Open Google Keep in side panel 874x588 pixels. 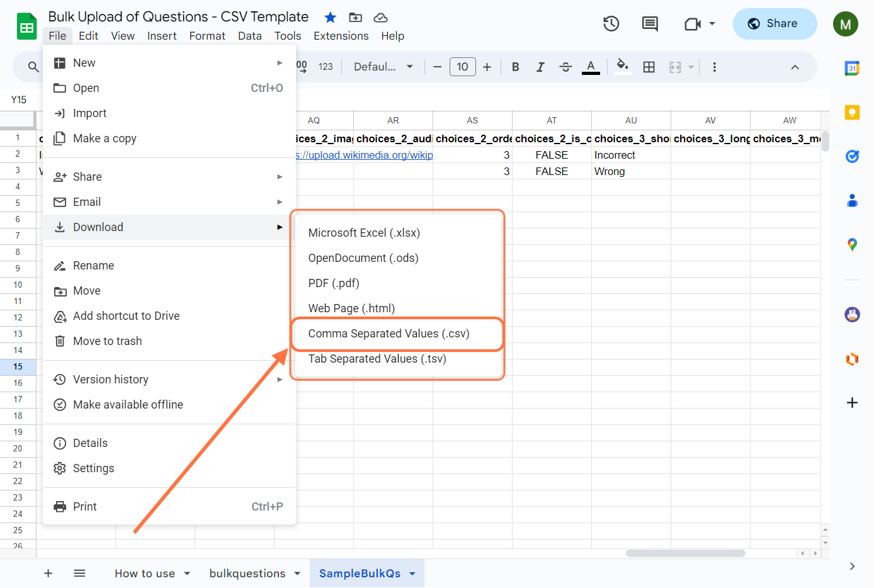point(852,113)
